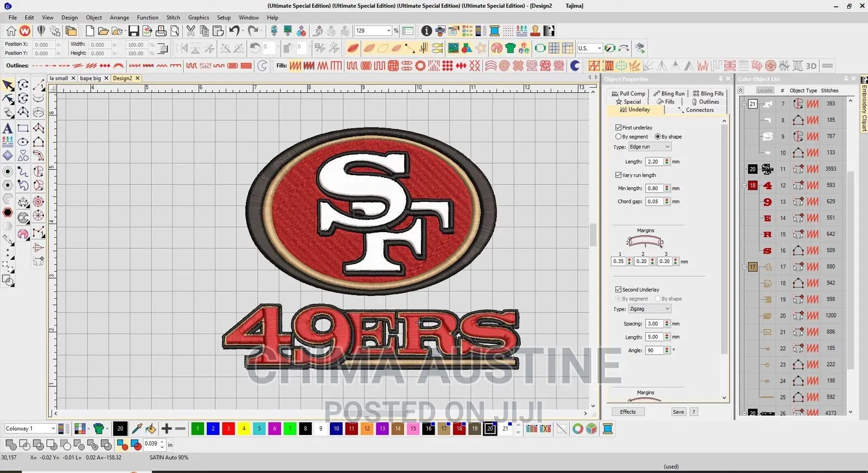The width and height of the screenshot is (868, 473).
Task: Select the first underlay By segment radio button
Action: tap(618, 137)
